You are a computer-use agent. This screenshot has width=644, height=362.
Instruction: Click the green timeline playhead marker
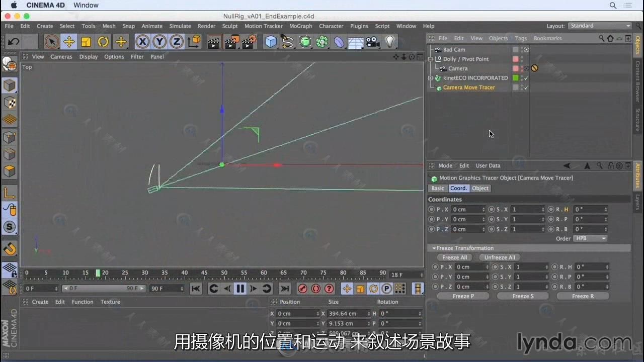98,273
